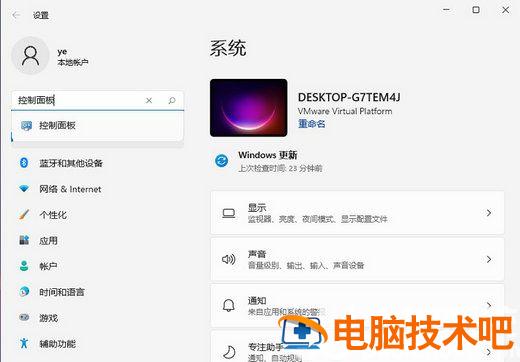The height and width of the screenshot is (362, 520).
Task: Click the sound speaker icon
Action: pyautogui.click(x=229, y=259)
